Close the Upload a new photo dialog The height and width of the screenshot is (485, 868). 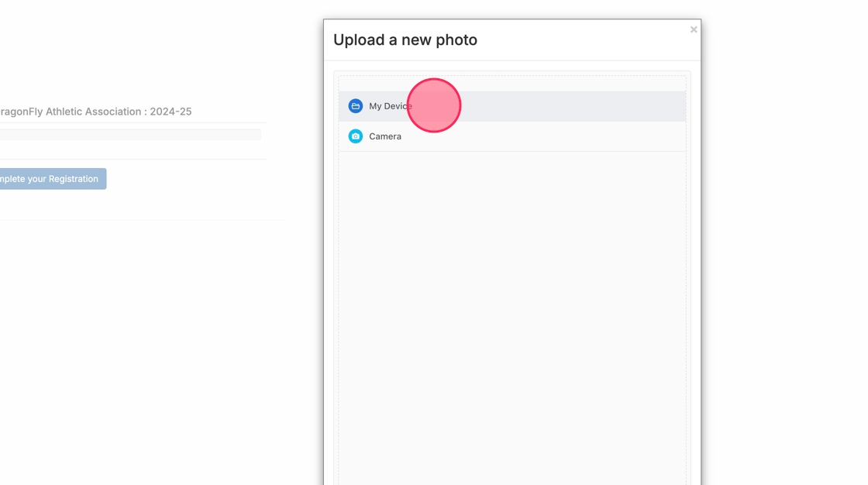click(694, 29)
